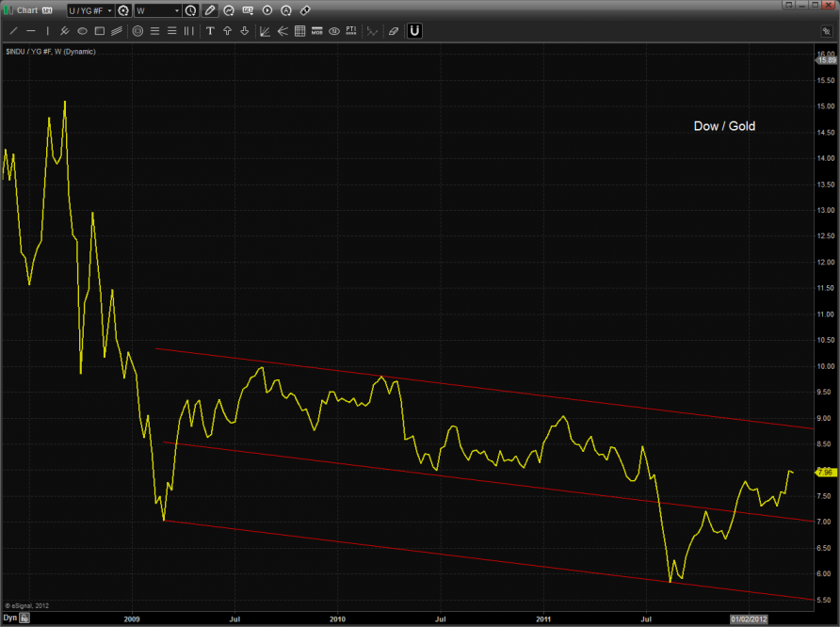
Task: Open the U / YG #F symbol dropdown
Action: click(89, 10)
